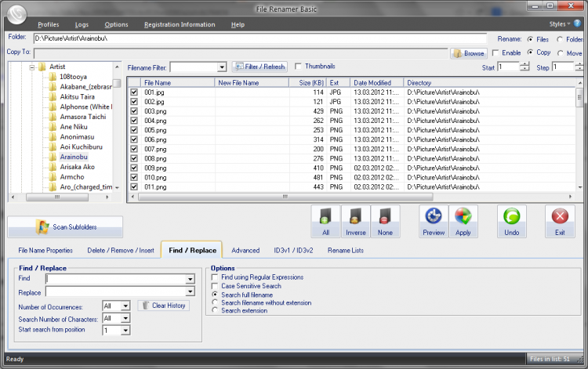Click the red Exit icon
Screen dimensions: 588x369
point(560,221)
